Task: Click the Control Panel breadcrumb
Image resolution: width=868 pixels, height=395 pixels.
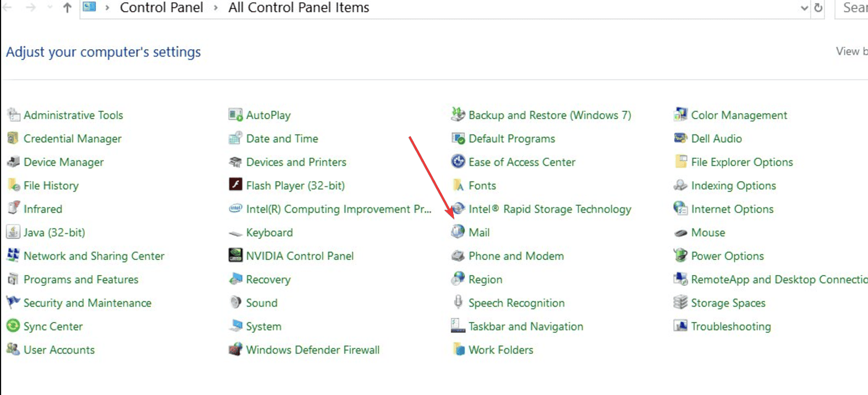Action: point(162,8)
